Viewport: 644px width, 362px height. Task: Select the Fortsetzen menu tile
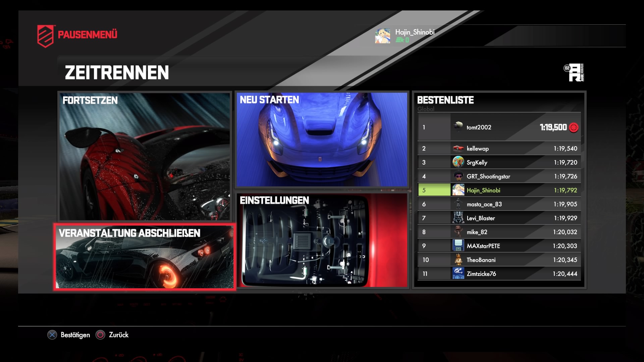(x=145, y=157)
